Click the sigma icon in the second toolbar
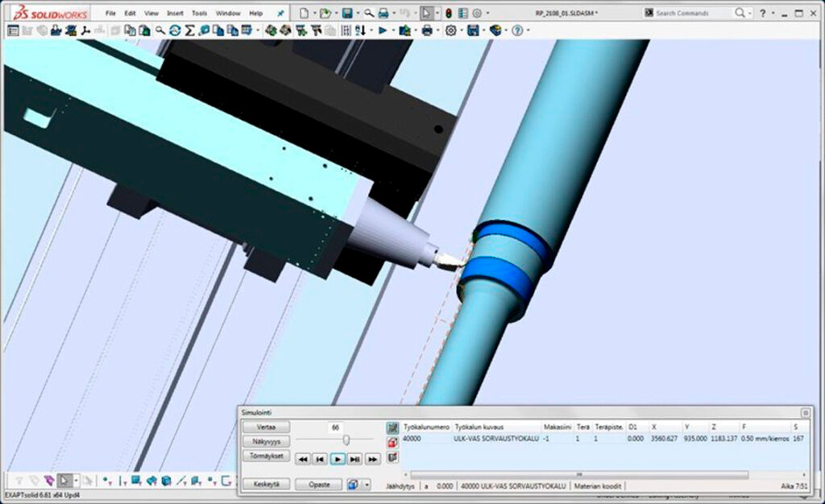 coord(189,30)
